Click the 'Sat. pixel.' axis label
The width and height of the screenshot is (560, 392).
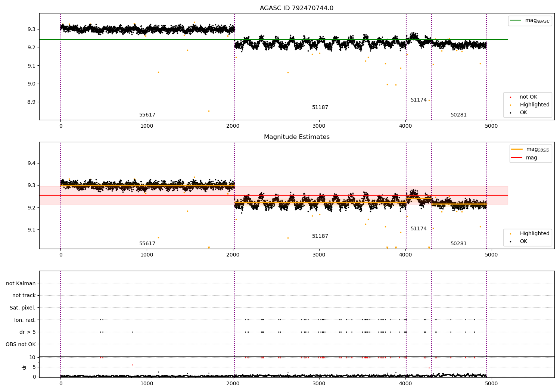(x=23, y=308)
